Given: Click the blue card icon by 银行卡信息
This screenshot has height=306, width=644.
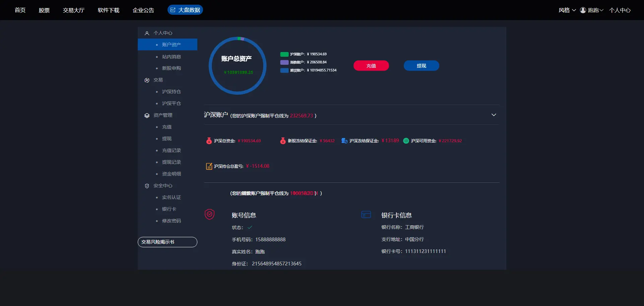Looking at the screenshot, I should click(366, 215).
